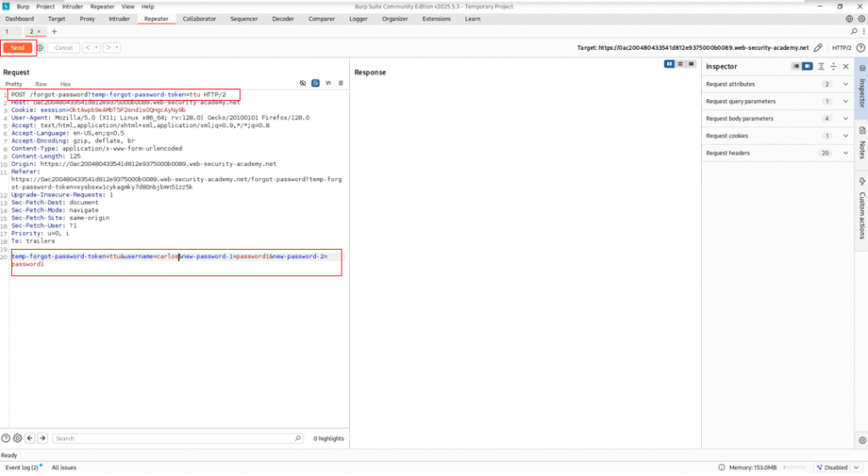Open Burp settings gear in top bar
The width and height of the screenshot is (868, 476).
(861, 19)
